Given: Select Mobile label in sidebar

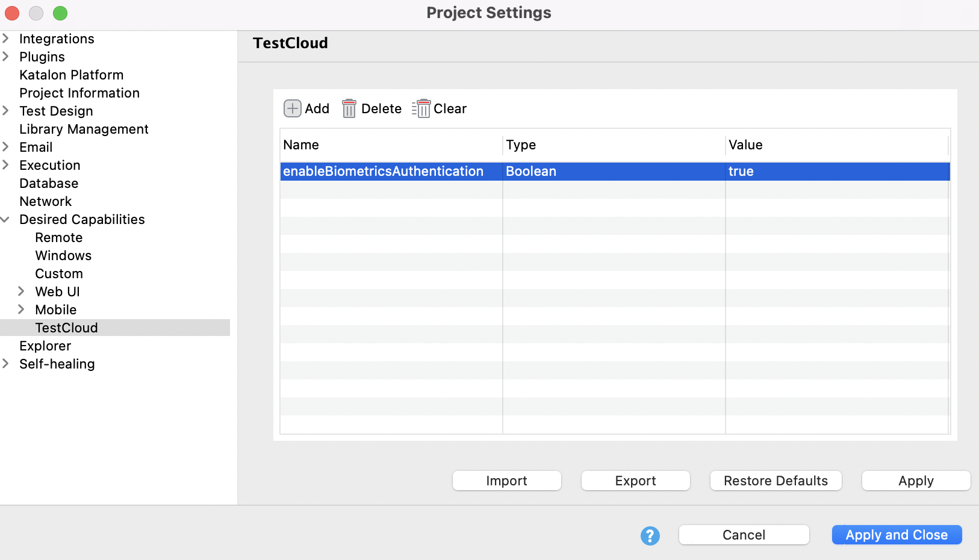Looking at the screenshot, I should (56, 310).
